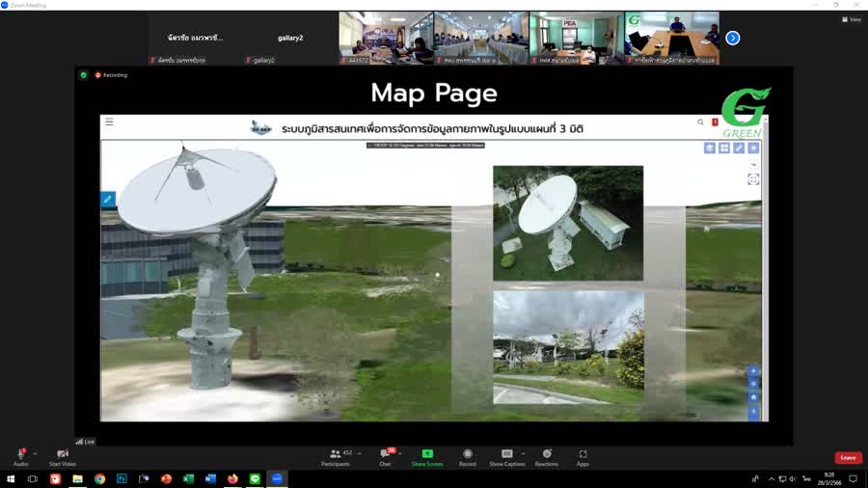Click the Record button
868x488 pixels.
tap(467, 457)
